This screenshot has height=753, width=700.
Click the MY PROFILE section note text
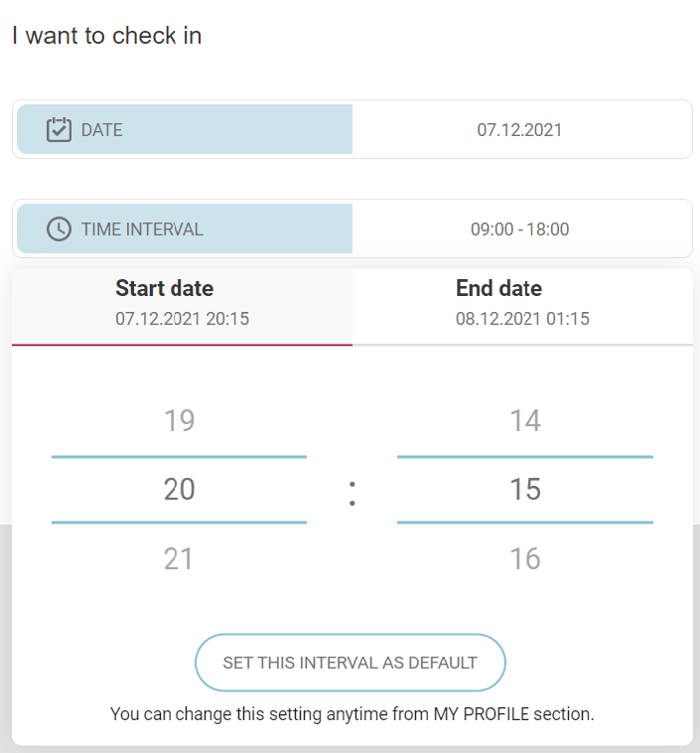[351, 713]
